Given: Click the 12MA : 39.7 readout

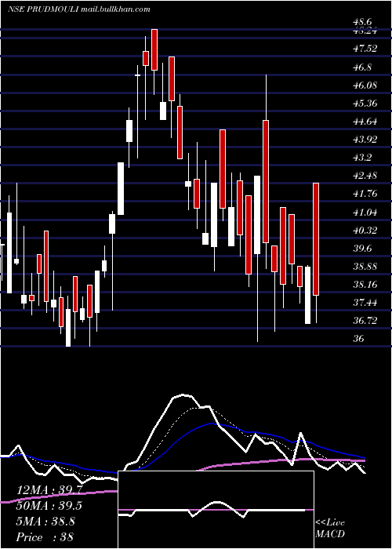Looking at the screenshot, I should click(49, 490).
